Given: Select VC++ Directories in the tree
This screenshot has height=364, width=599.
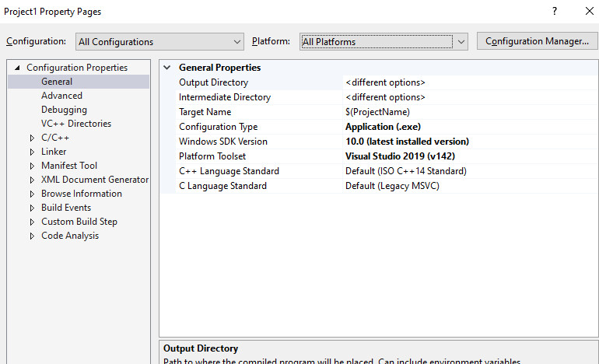Looking at the screenshot, I should pyautogui.click(x=76, y=124).
